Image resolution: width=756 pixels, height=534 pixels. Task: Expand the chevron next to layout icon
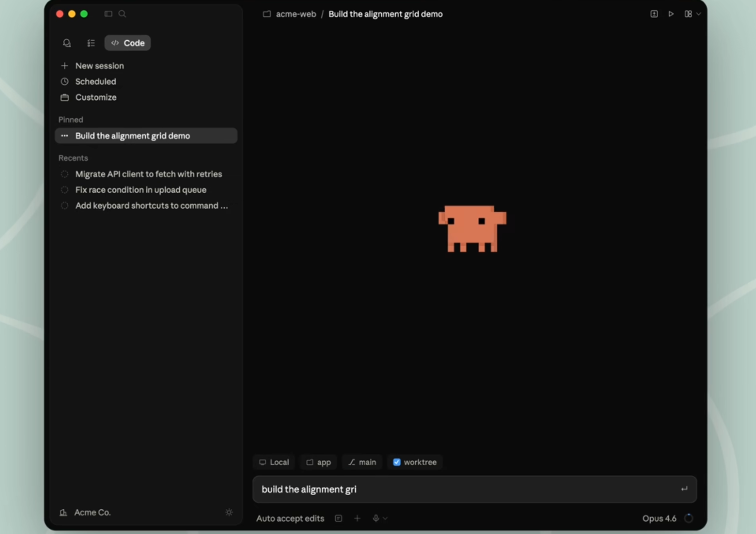(x=699, y=14)
